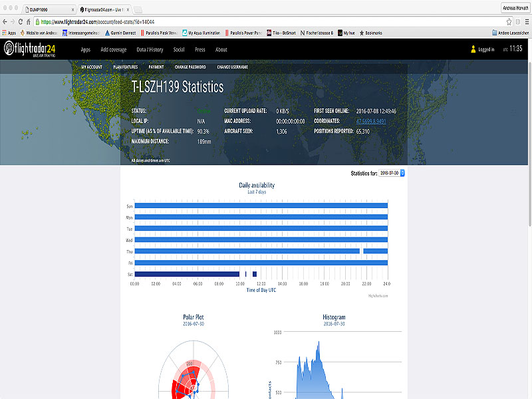Open Parallels Plesk bookmark
This screenshot has height=399, width=532.
pos(159,33)
